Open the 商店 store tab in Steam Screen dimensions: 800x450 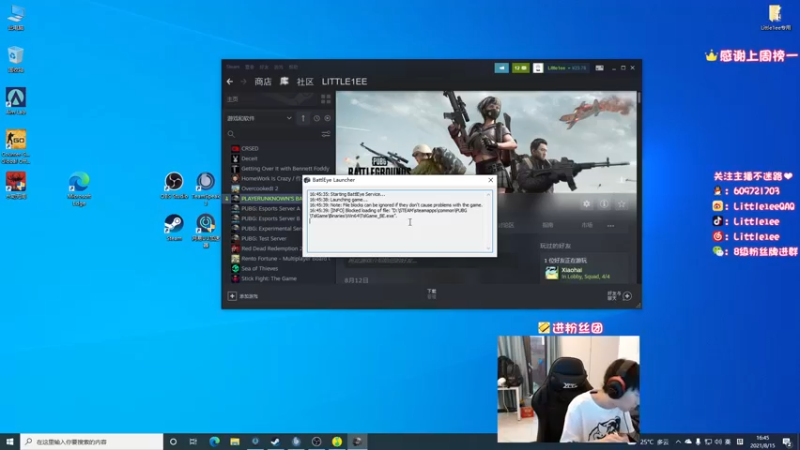click(263, 82)
